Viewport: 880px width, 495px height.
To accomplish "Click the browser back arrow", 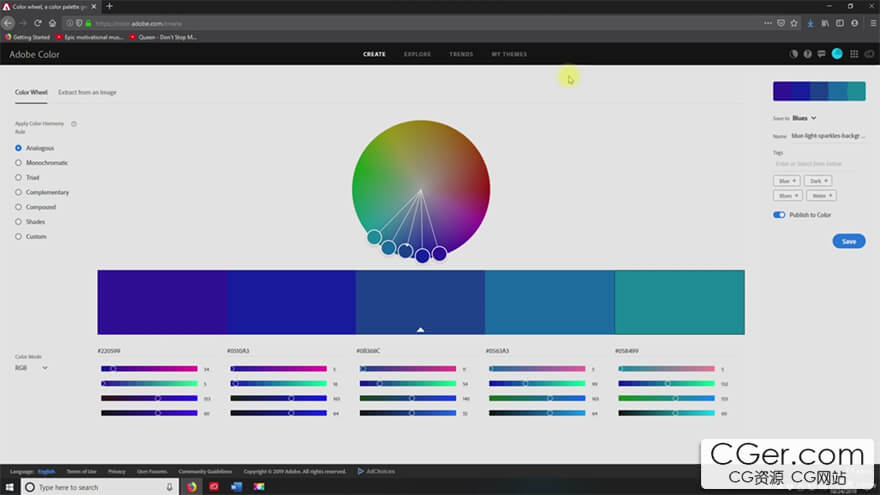I will point(8,23).
